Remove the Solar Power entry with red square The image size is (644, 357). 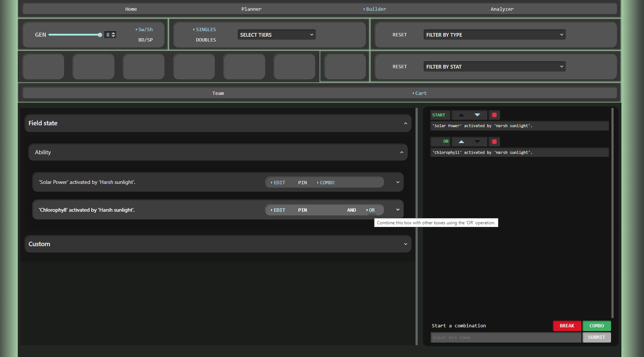494,115
